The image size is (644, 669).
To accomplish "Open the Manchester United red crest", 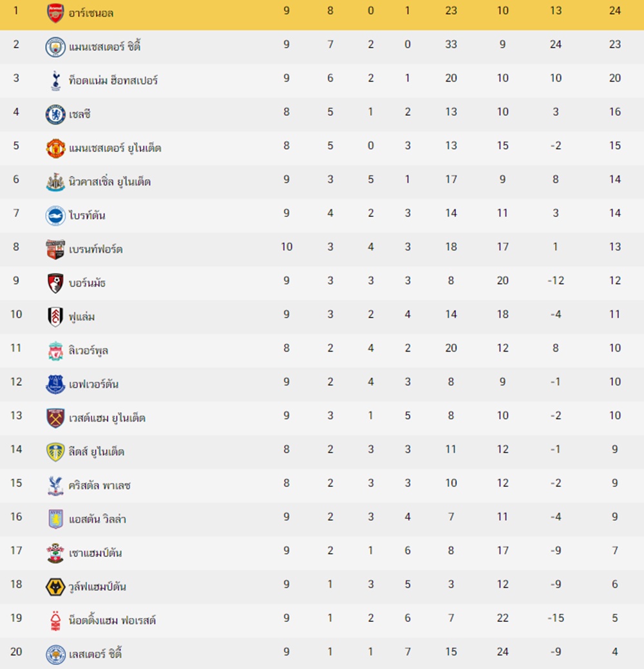I will (55, 147).
